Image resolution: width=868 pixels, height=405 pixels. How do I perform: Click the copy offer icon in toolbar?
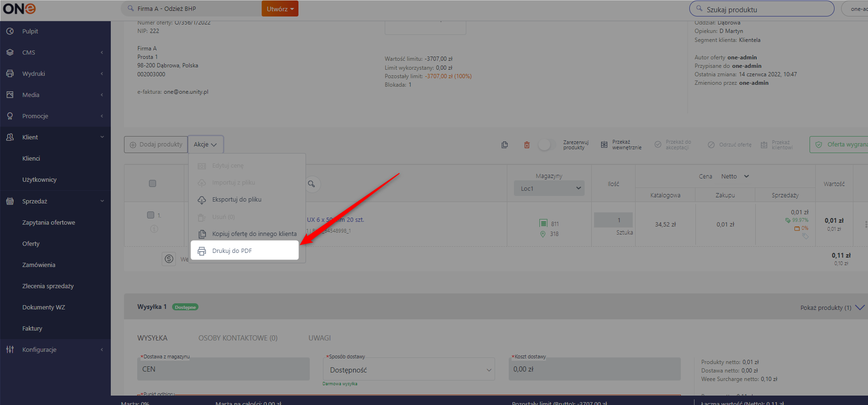point(504,145)
